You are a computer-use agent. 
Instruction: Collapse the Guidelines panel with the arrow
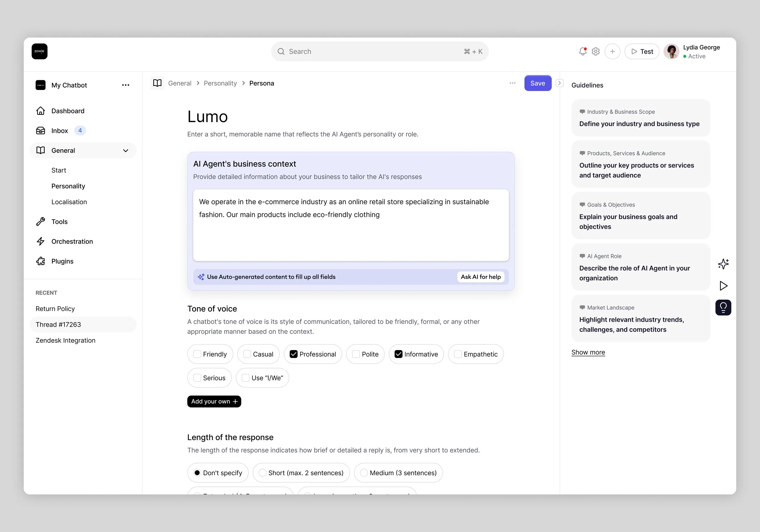click(x=559, y=83)
